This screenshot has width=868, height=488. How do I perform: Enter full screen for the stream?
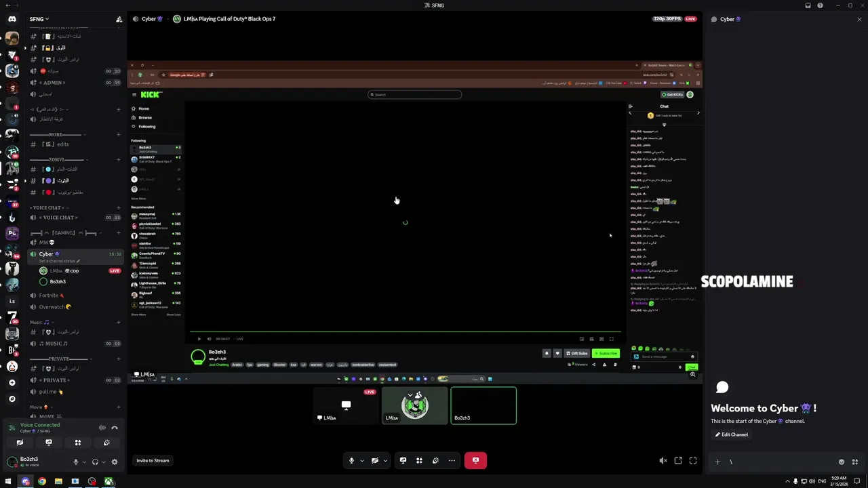pos(693,461)
